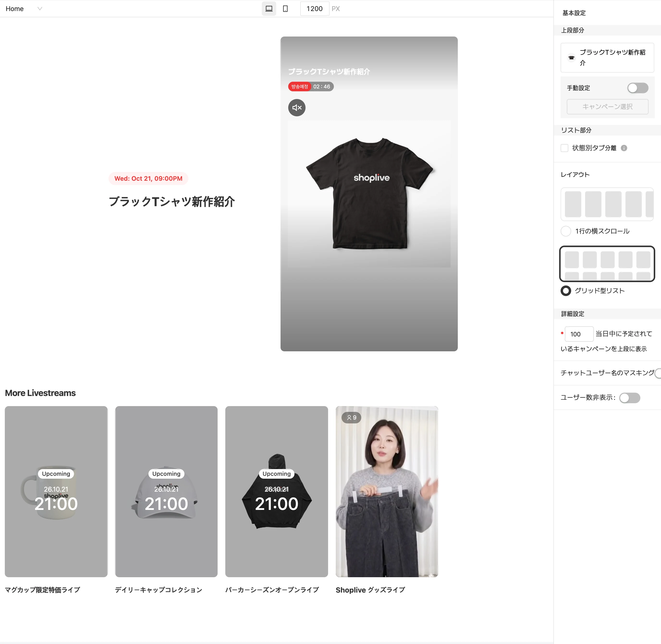Screen dimensions: 661x644
Task: Click デイリーキャップコレクション title text
Action: [159, 590]
